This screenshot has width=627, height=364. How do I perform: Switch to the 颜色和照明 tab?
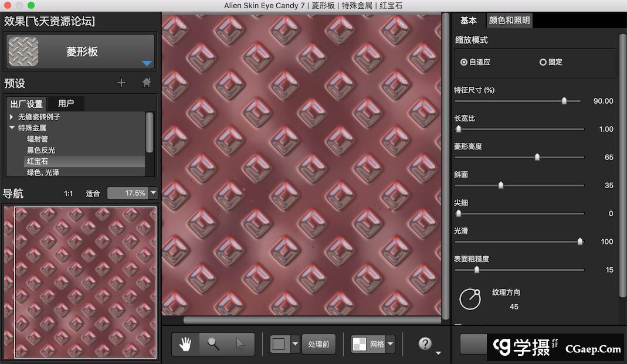tap(509, 21)
